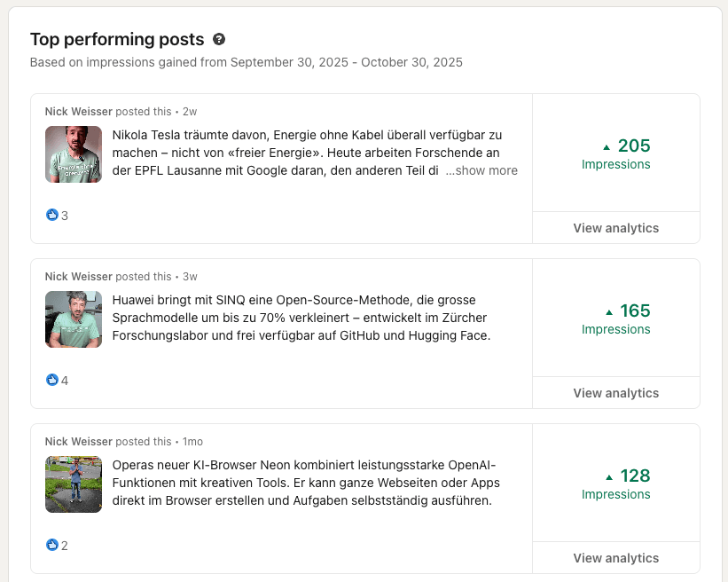Click like reaction icon on Opera Neon post
Viewport: 728px width, 582px height.
point(51,546)
